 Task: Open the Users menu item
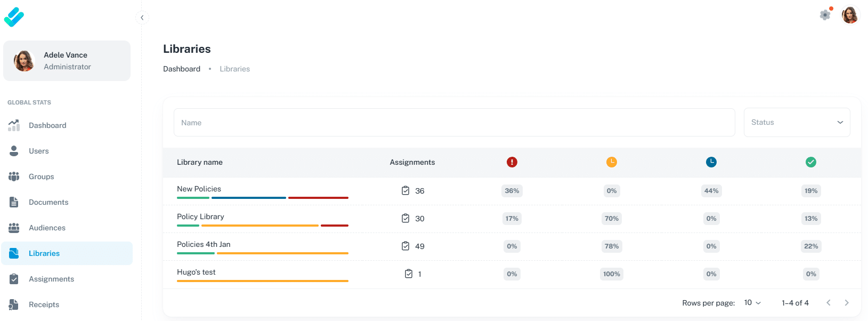67,151
